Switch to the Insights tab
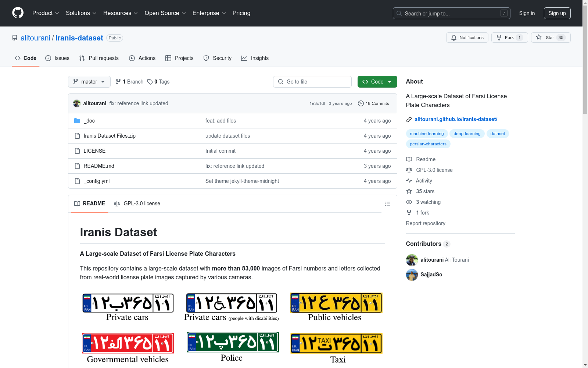588x368 pixels. (x=255, y=58)
